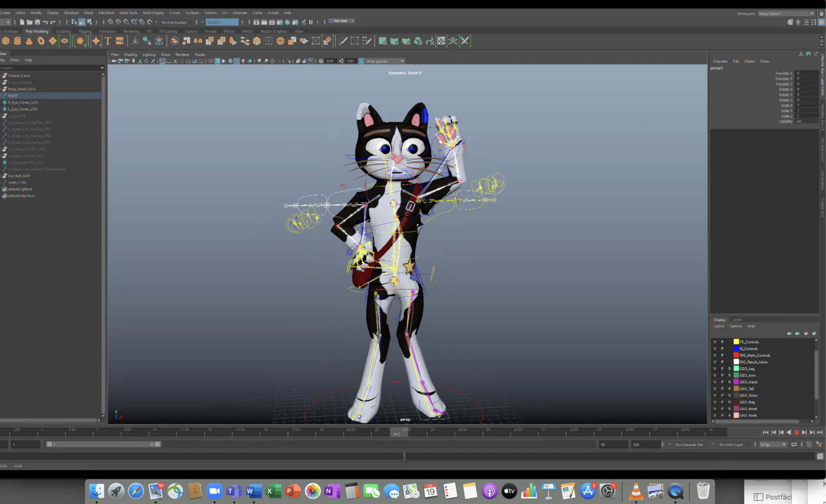Viewport: 826px width, 504px height.
Task: Click the Multi-Cut tool shelf icon
Action: (343, 41)
